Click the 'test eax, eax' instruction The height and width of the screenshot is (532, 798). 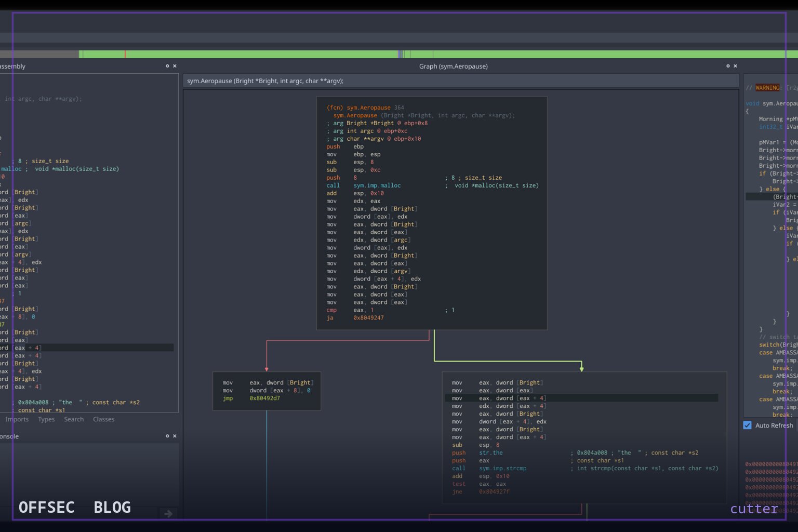(x=479, y=484)
